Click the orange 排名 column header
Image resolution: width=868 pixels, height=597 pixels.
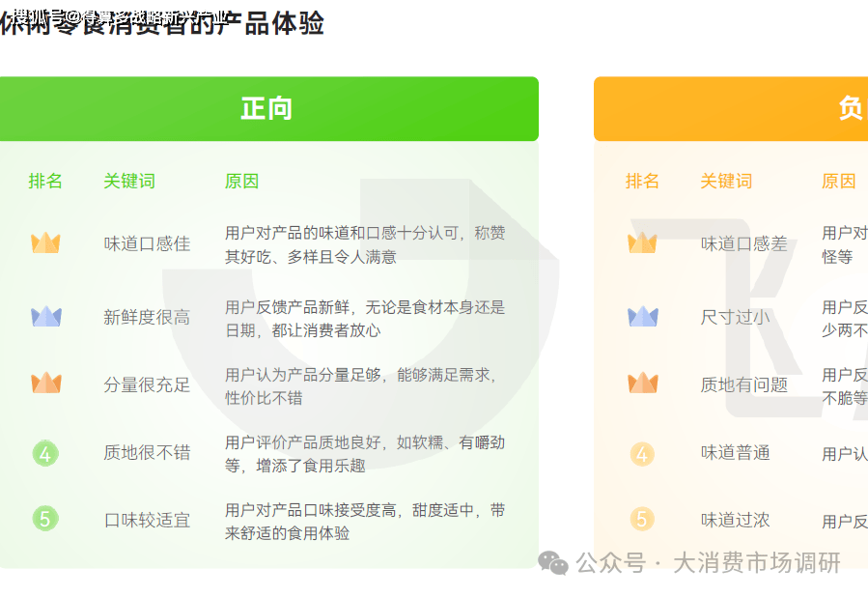coord(642,181)
